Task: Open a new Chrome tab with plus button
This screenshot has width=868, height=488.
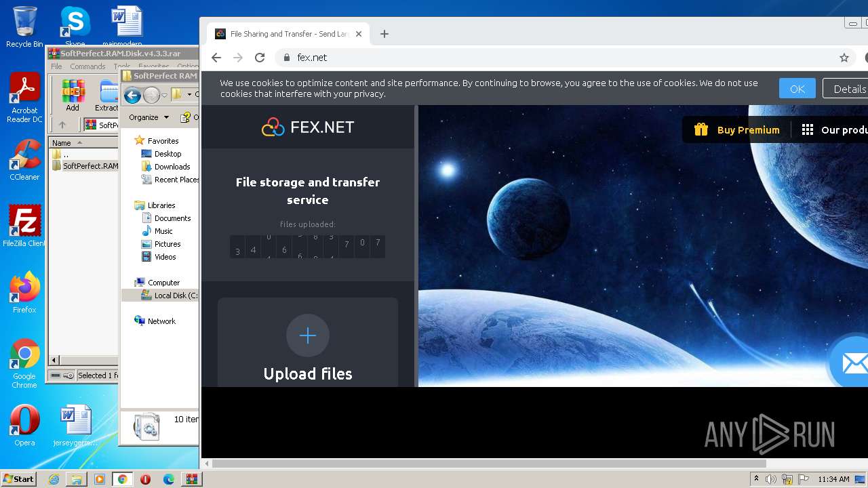Action: [x=384, y=34]
